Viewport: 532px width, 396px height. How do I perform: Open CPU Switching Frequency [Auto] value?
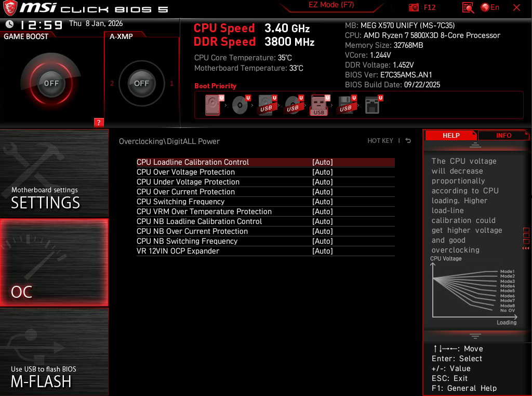(x=322, y=202)
